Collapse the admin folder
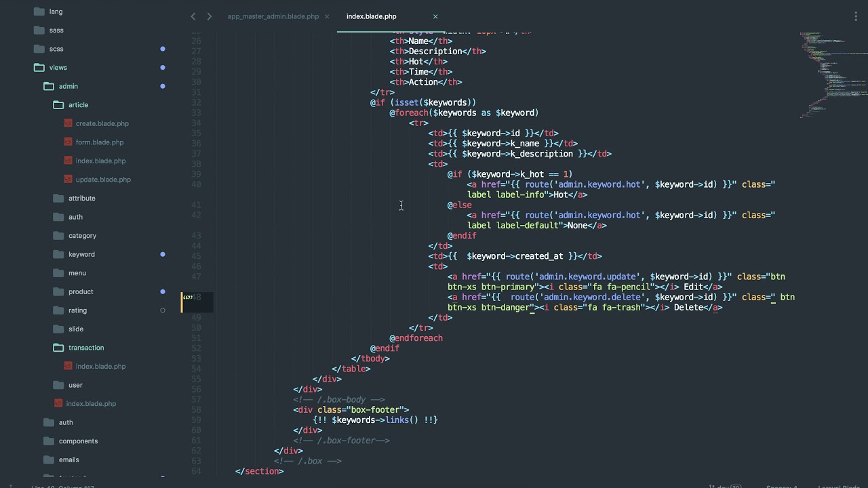The width and height of the screenshot is (868, 488). click(x=49, y=86)
